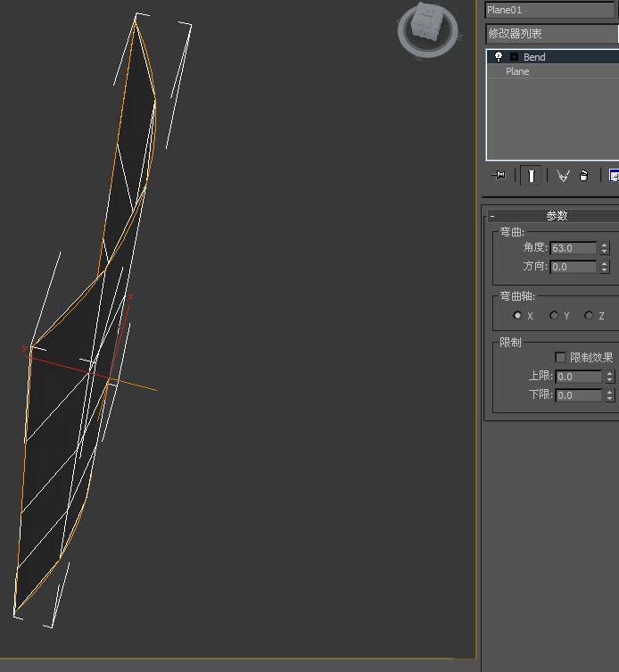
Task: Click configure modifier sets icon
Action: tap(614, 176)
